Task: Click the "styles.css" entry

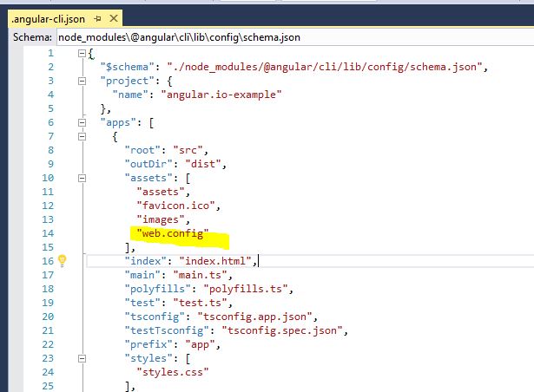Action: pos(172,372)
